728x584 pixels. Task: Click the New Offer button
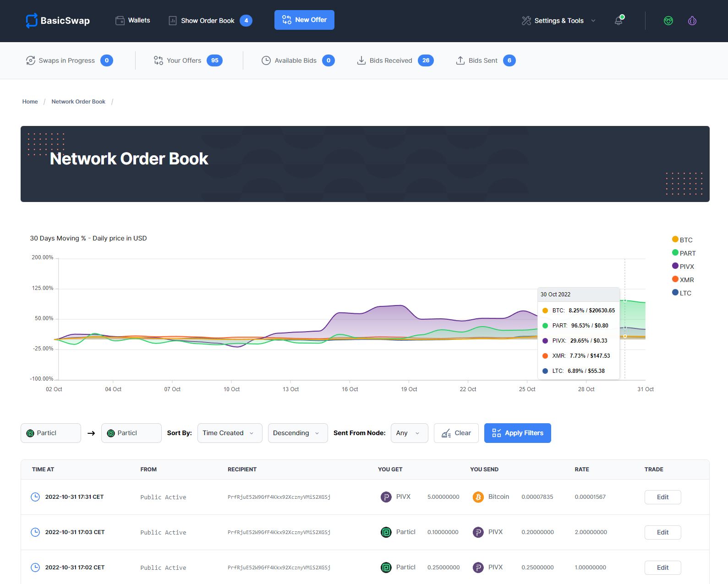tap(304, 20)
